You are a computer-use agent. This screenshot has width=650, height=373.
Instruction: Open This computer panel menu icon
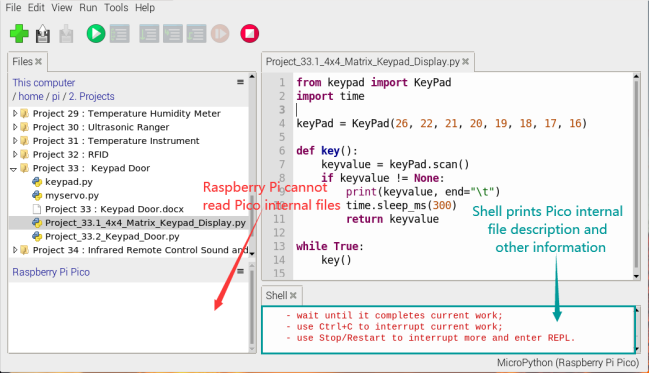pos(240,82)
